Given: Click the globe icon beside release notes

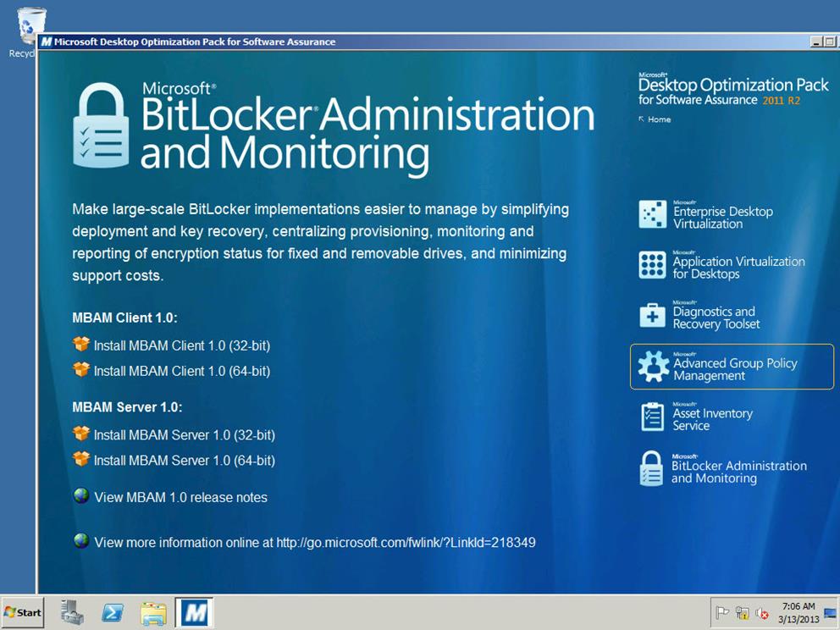Looking at the screenshot, I should pyautogui.click(x=81, y=495).
